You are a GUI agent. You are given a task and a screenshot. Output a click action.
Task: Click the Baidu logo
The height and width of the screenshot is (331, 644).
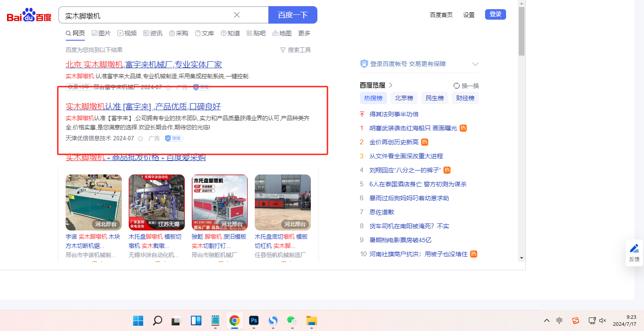tap(29, 16)
